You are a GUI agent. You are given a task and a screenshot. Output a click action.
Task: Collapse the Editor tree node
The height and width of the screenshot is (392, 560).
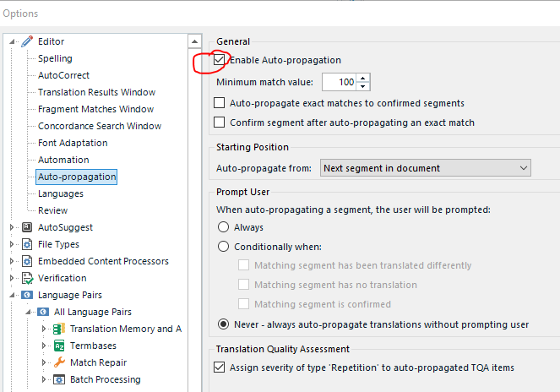click(12, 41)
